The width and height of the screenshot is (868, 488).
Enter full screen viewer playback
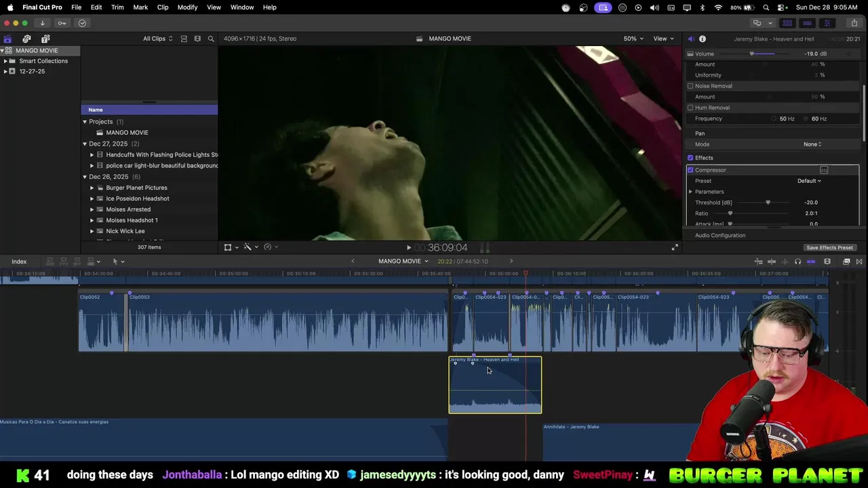coord(675,247)
